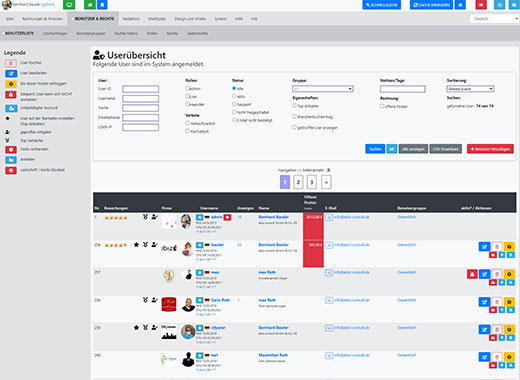
Task: Open the System menu
Action: 220,19
